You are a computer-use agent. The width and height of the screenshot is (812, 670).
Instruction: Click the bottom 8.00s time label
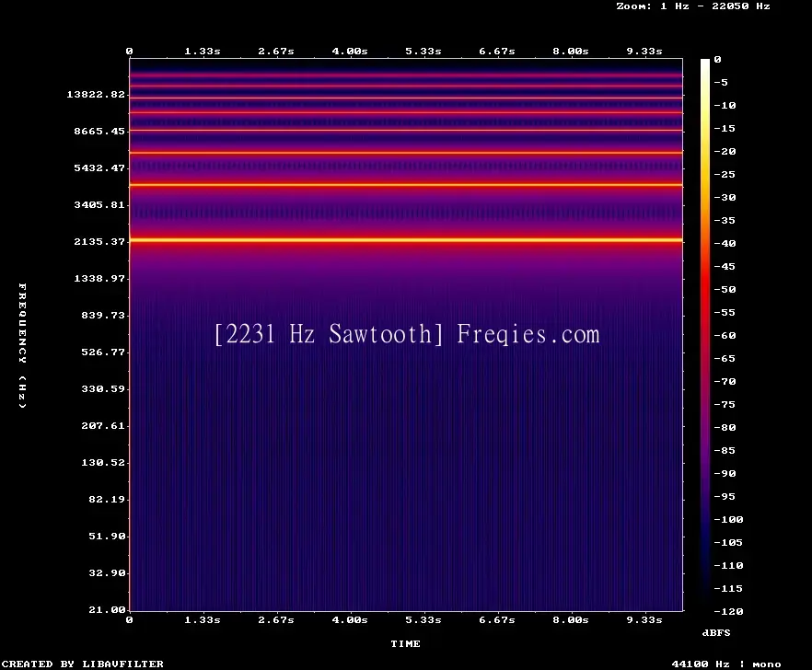click(570, 619)
